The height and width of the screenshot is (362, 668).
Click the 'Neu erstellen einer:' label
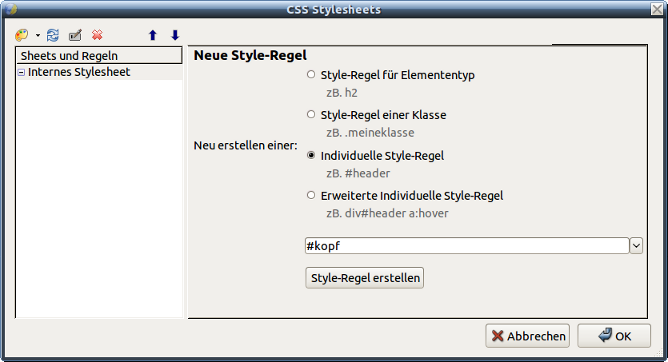pos(245,146)
